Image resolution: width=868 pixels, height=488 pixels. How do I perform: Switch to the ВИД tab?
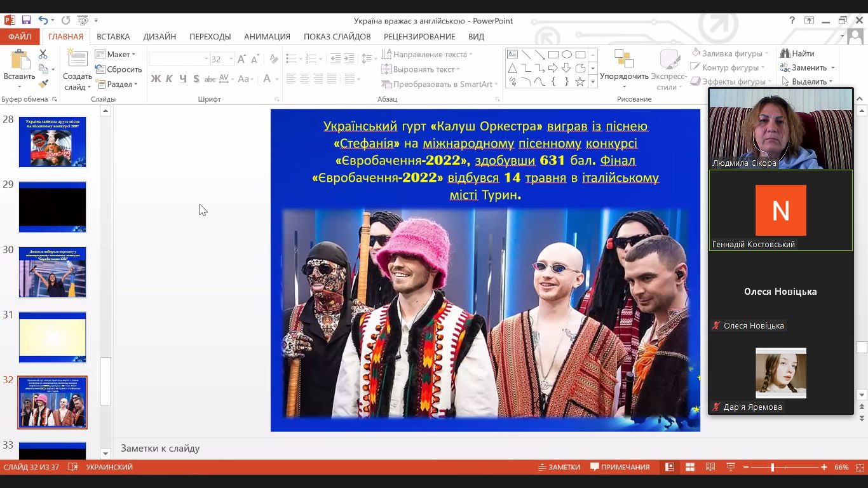(x=476, y=36)
